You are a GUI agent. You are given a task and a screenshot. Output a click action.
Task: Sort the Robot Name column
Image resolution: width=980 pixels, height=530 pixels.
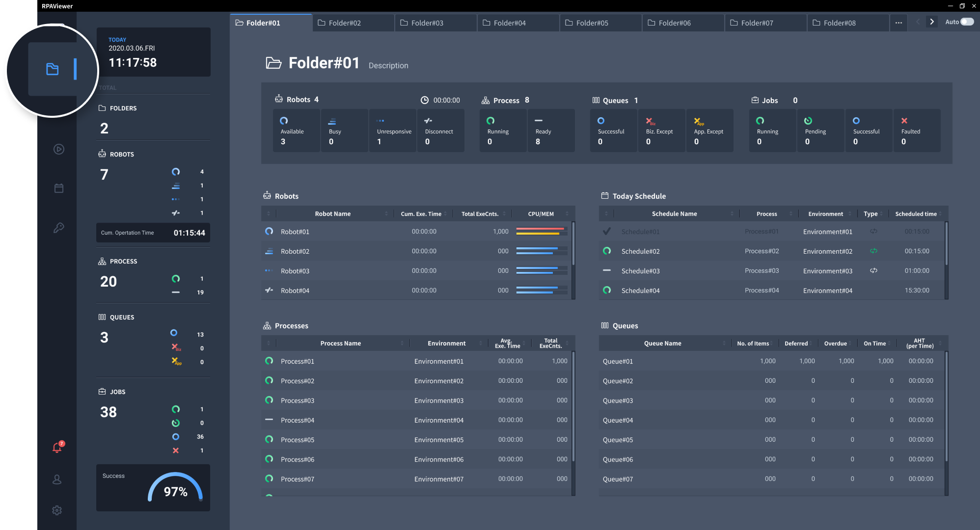(x=386, y=214)
